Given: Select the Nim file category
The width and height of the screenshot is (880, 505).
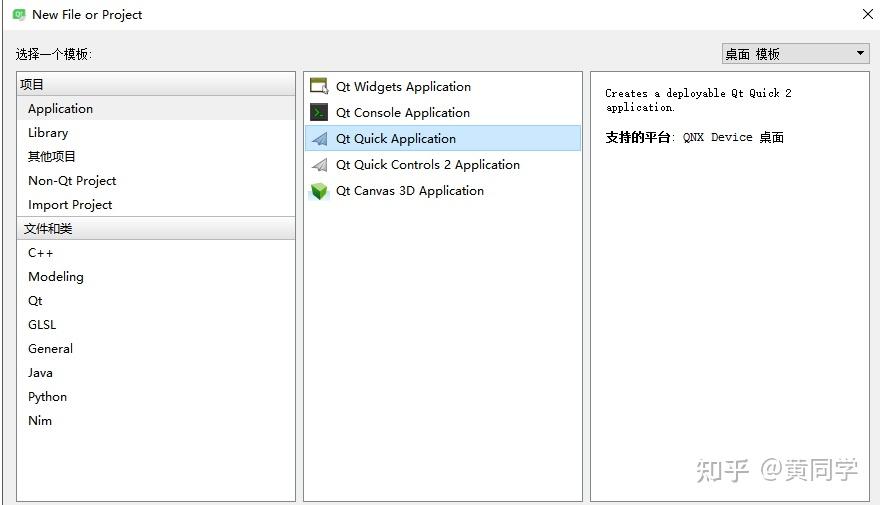Looking at the screenshot, I should coord(155,421).
